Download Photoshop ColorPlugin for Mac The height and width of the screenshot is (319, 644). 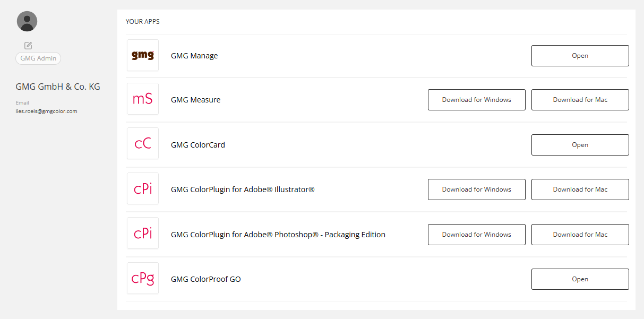(x=580, y=235)
